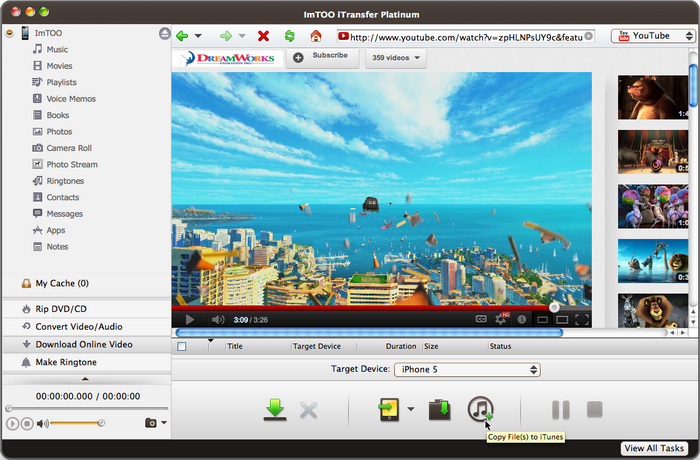Play the YouTube video
700x460 pixels.
(190, 320)
